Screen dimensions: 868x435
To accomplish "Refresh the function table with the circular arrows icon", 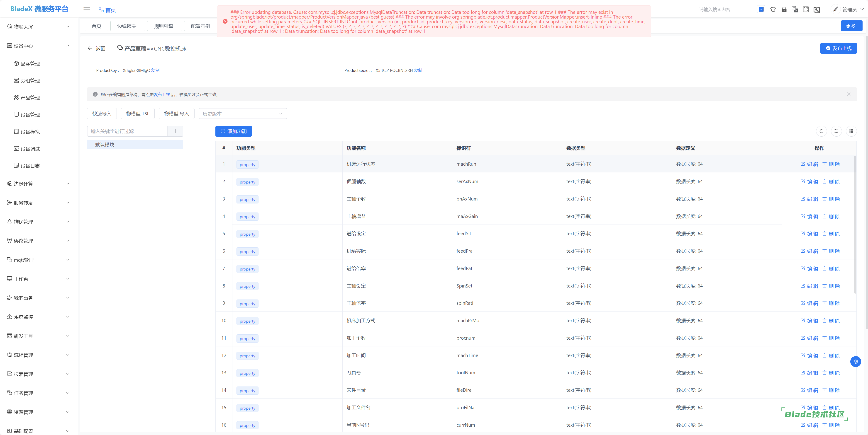I will click(x=821, y=131).
